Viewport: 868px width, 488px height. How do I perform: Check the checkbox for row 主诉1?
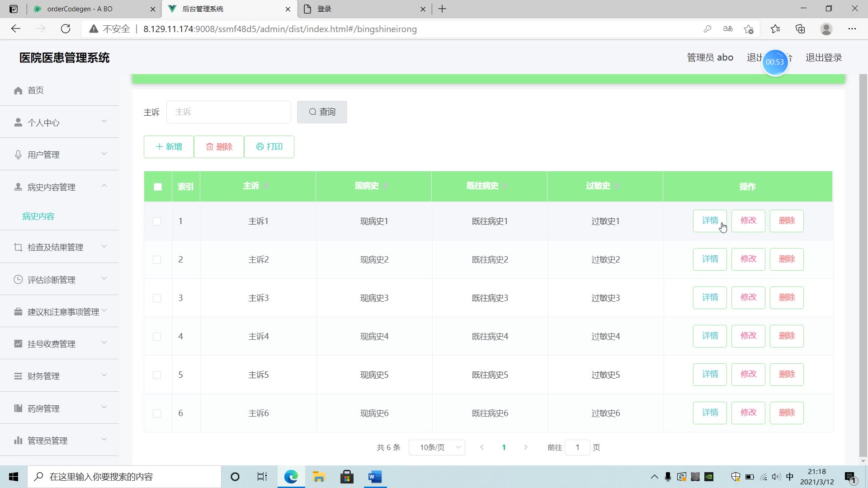[x=157, y=221]
